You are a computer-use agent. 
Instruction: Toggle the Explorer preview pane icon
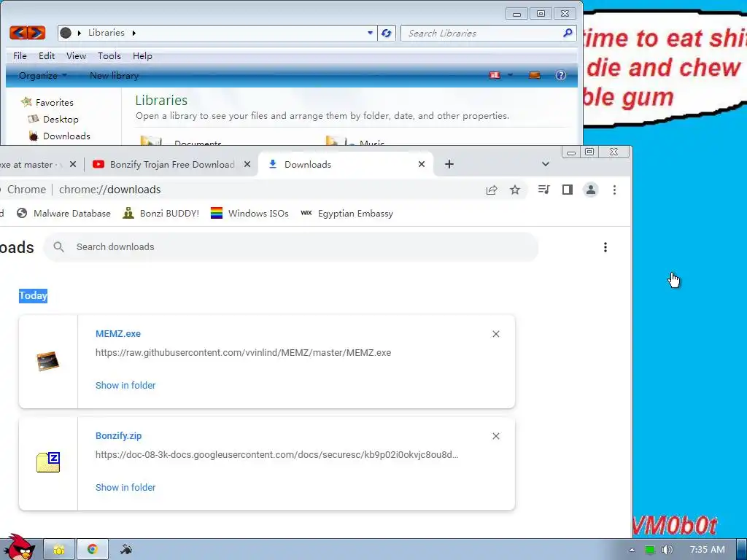click(x=535, y=75)
